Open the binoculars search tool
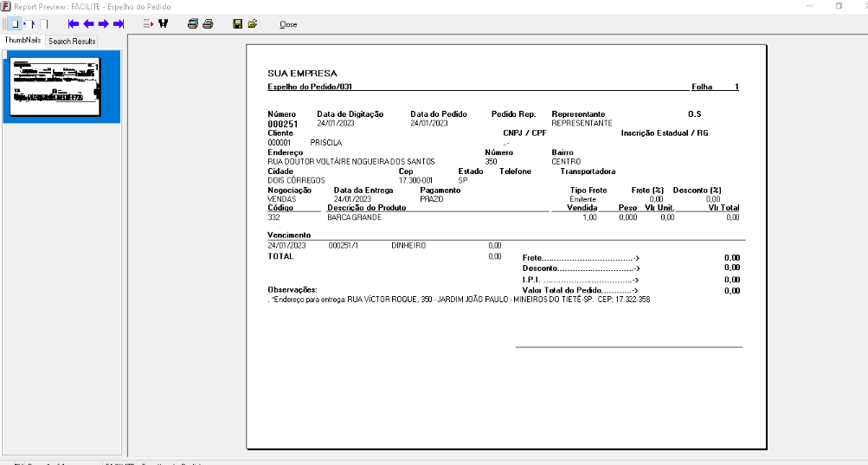The width and height of the screenshot is (868, 465). (164, 24)
